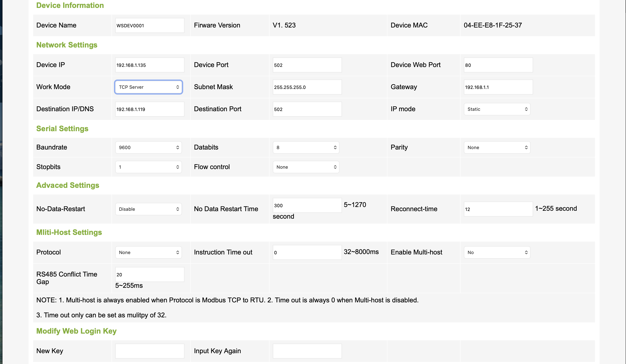
Task: Click into the Gateway field
Action: pyautogui.click(x=498, y=87)
